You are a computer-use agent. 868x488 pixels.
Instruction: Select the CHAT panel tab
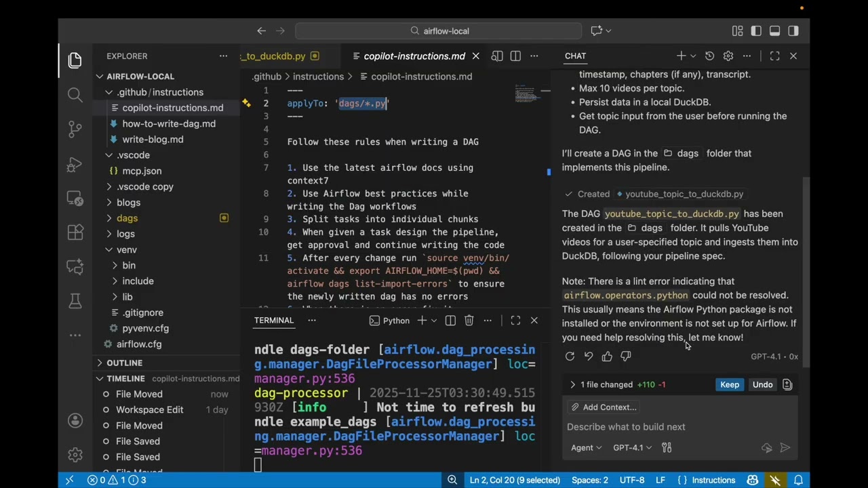click(x=575, y=56)
